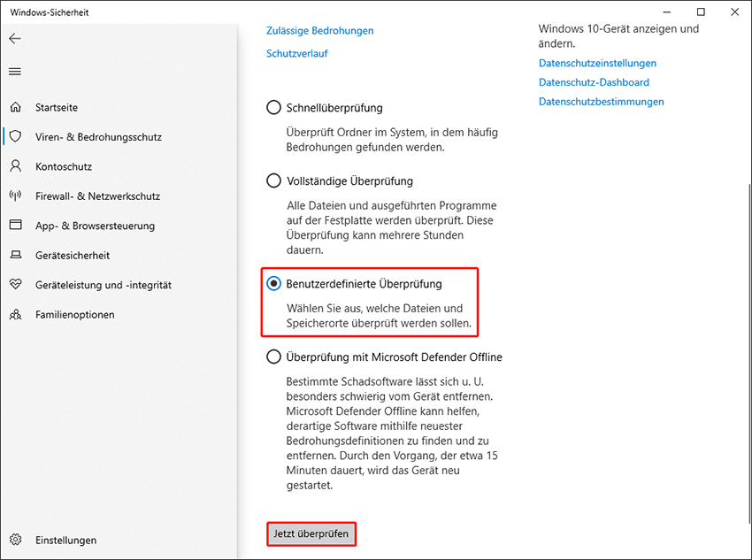Select the Schnellüberprüfung radio button

(273, 108)
